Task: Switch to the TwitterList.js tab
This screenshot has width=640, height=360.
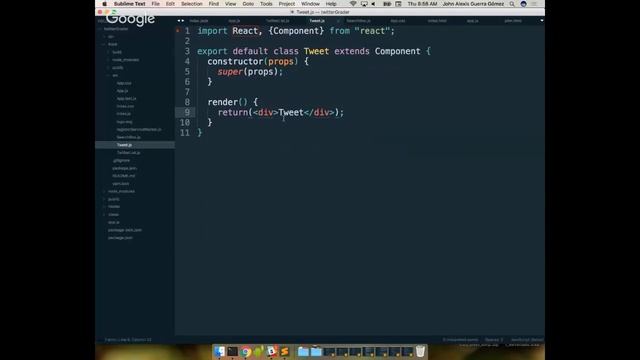Action: click(x=278, y=20)
